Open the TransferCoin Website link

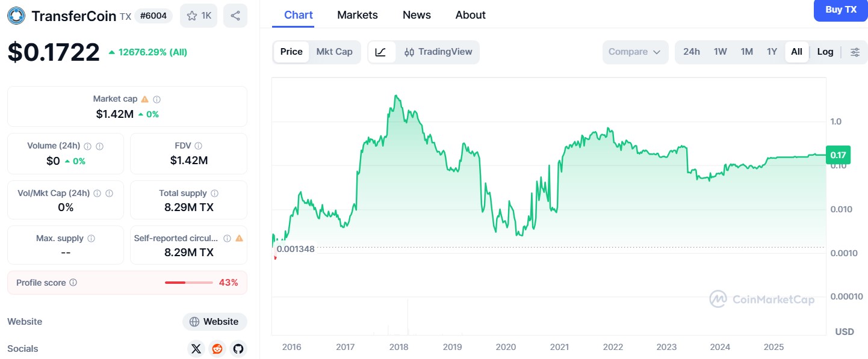tap(214, 322)
